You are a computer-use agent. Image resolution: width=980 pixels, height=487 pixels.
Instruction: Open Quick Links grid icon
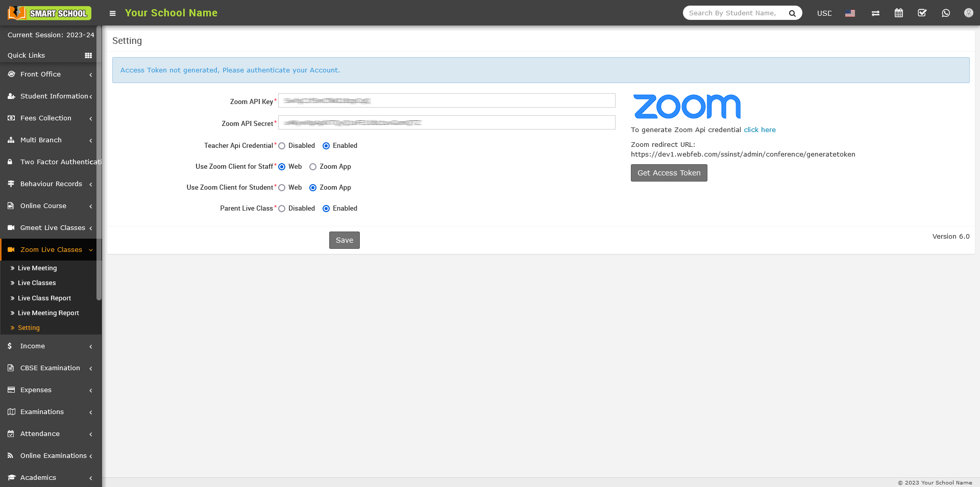88,56
